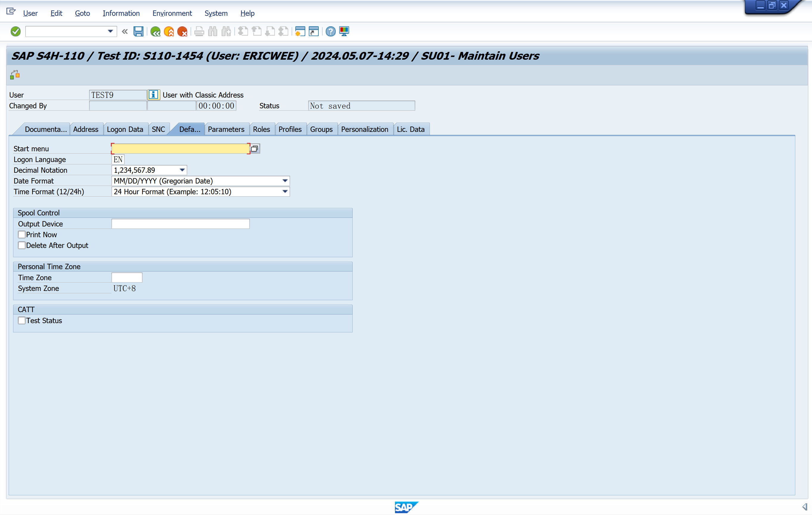This screenshot has height=515, width=812.
Task: Open the Environment menu
Action: [172, 13]
